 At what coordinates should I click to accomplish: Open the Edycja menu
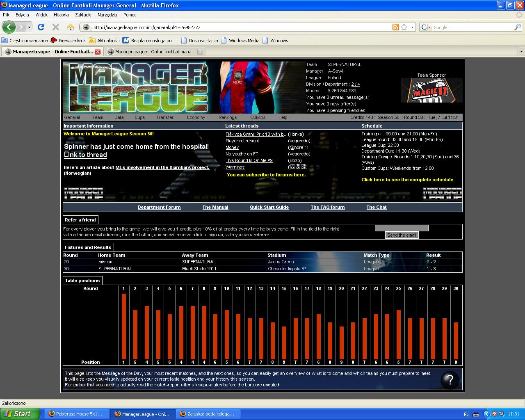22,15
